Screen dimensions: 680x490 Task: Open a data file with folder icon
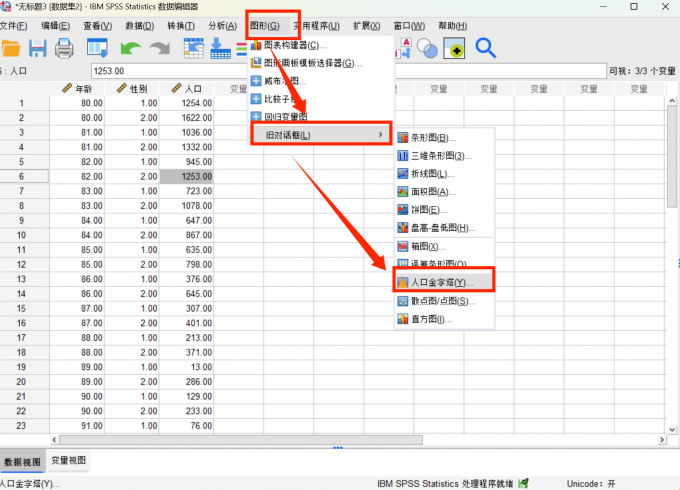click(x=11, y=48)
